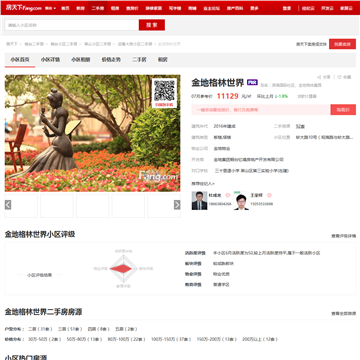
Task: Open 二手房 in the top red navigation
Action: pyautogui.click(x=98, y=8)
